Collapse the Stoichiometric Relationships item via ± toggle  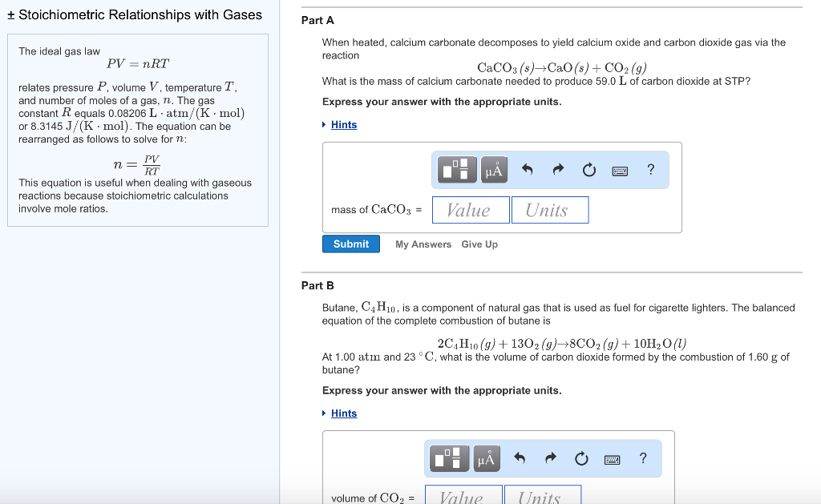tap(10, 14)
